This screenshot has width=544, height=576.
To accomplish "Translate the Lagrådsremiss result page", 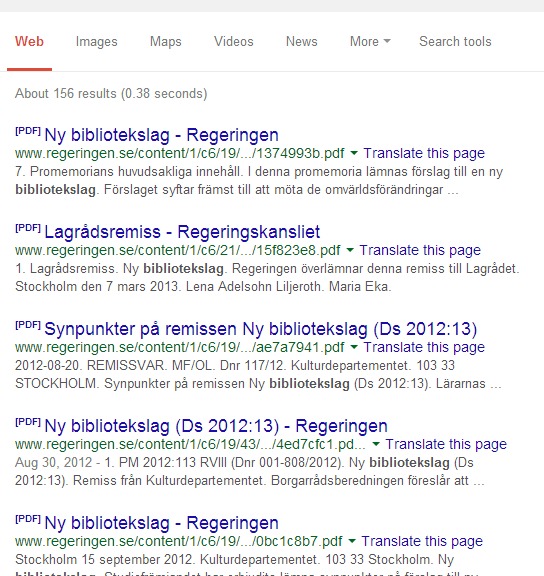I will (x=420, y=250).
